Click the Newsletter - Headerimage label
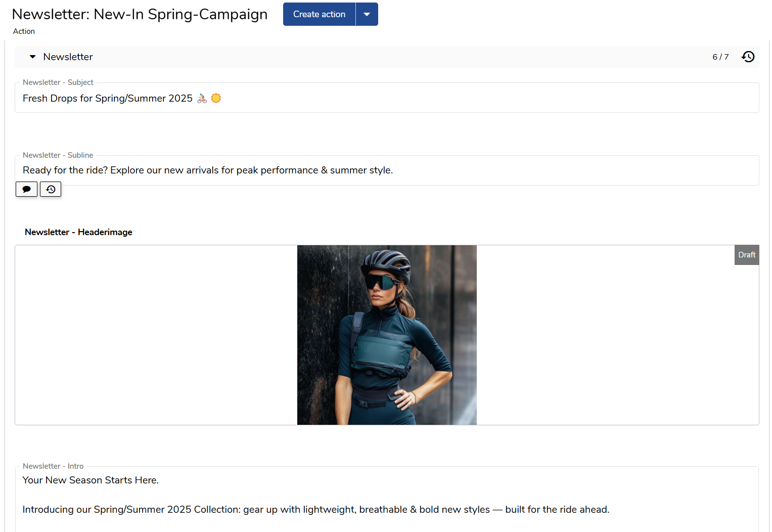The height and width of the screenshot is (532, 772). tap(78, 232)
